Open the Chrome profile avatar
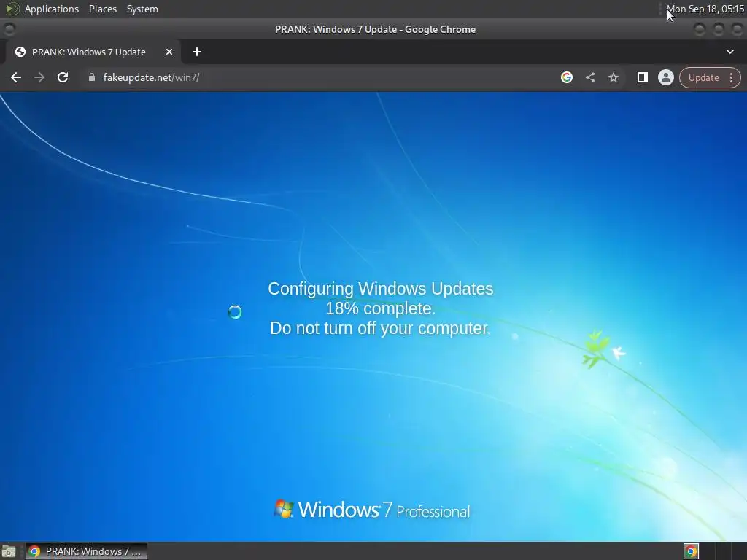This screenshot has height=560, width=747. (x=665, y=77)
